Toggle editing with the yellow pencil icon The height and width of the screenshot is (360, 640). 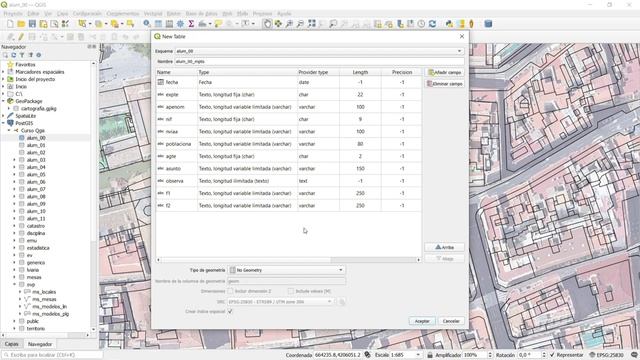pos(21,37)
